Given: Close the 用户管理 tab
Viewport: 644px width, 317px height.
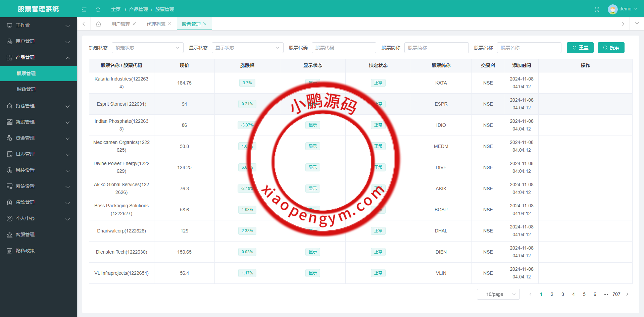Looking at the screenshot, I should pos(134,24).
